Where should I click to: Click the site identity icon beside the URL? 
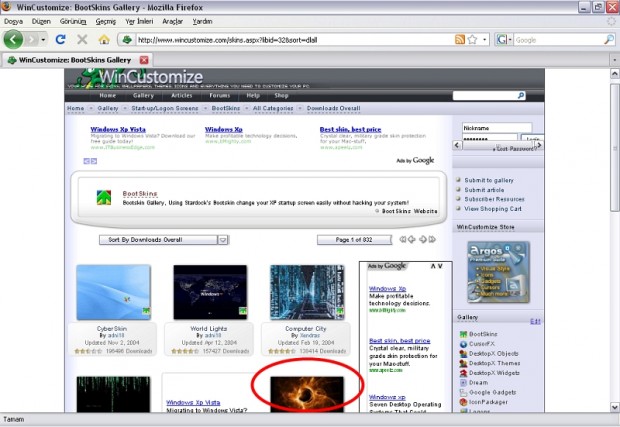127,40
